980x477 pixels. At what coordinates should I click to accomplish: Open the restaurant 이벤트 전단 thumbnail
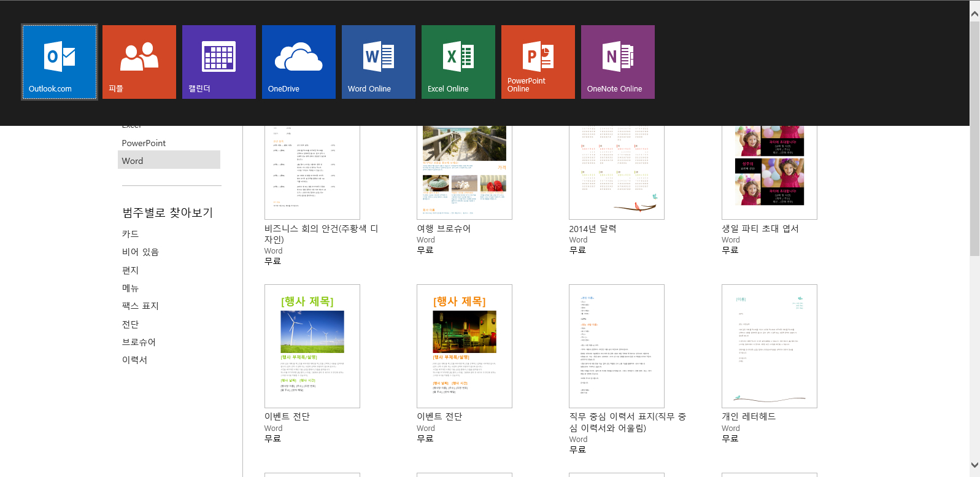pyautogui.click(x=465, y=346)
